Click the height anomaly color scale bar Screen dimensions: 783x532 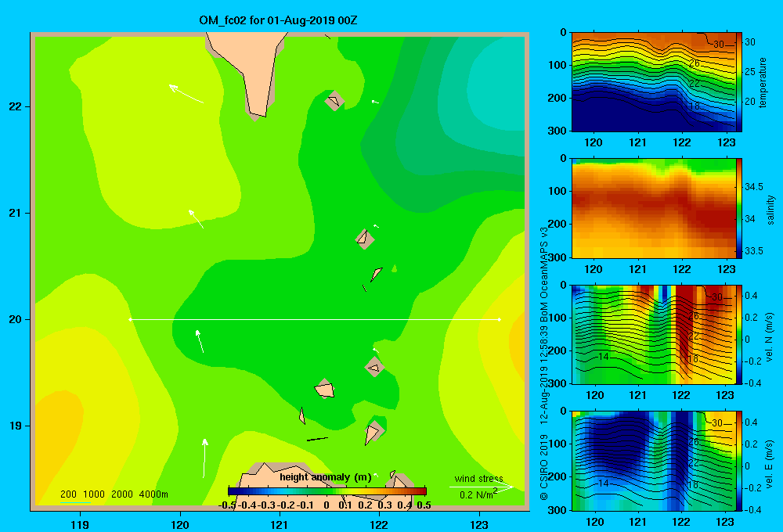pos(327,491)
